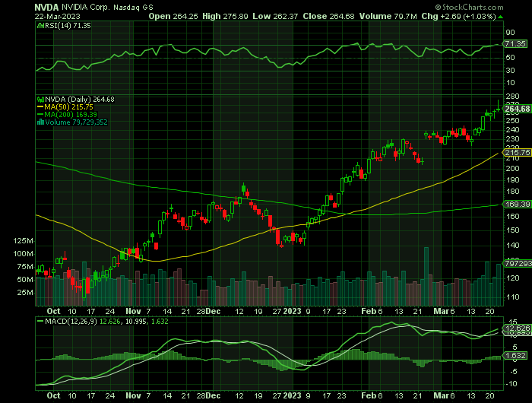This screenshot has width=532, height=403.
Task: Click the Nov label under the price panel
Action: (x=133, y=311)
